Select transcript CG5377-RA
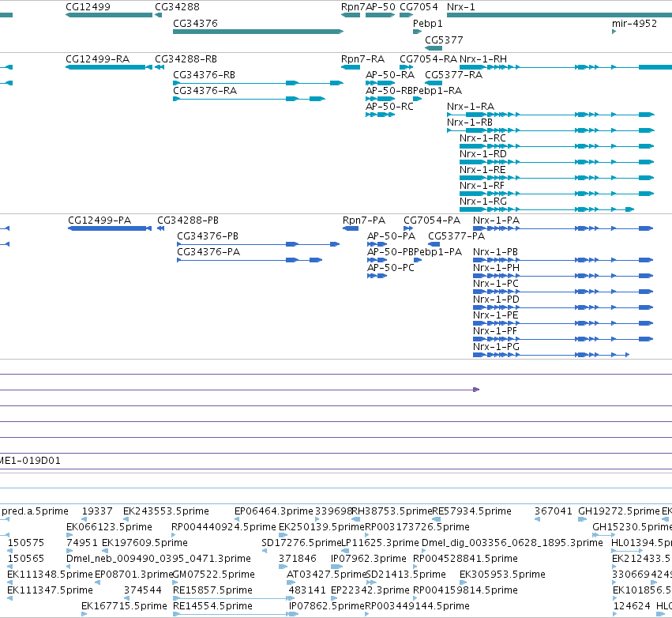Screen dimensions: 672x618 [x=434, y=83]
